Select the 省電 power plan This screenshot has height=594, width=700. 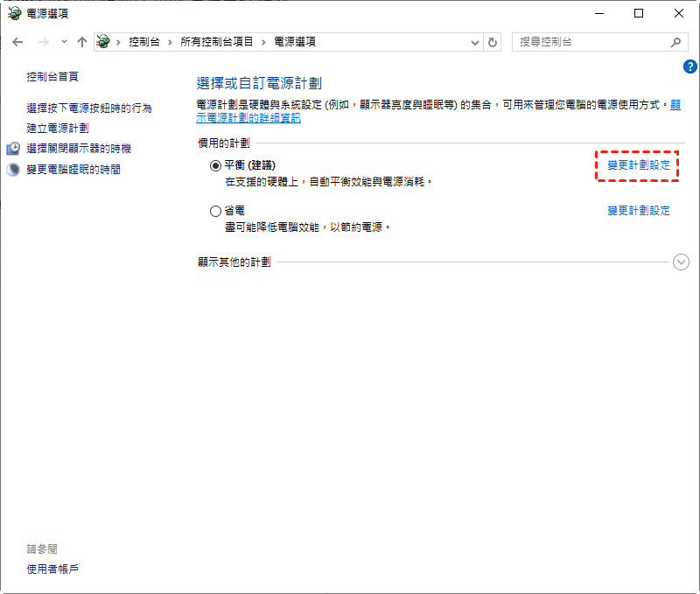(x=216, y=211)
